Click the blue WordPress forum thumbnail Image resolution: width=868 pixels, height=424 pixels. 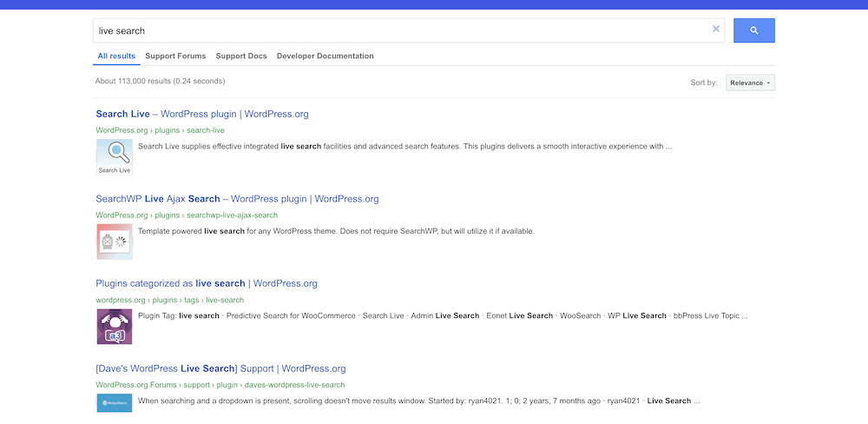tap(115, 403)
